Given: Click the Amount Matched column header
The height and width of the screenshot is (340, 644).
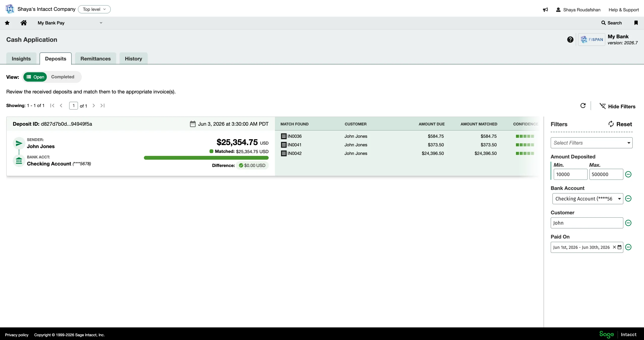Looking at the screenshot, I should tap(479, 124).
